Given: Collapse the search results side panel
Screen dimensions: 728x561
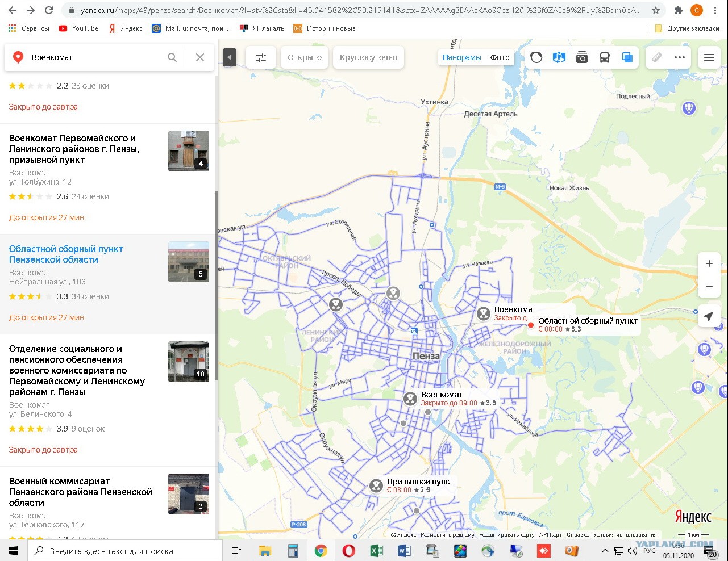Looking at the screenshot, I should click(230, 57).
